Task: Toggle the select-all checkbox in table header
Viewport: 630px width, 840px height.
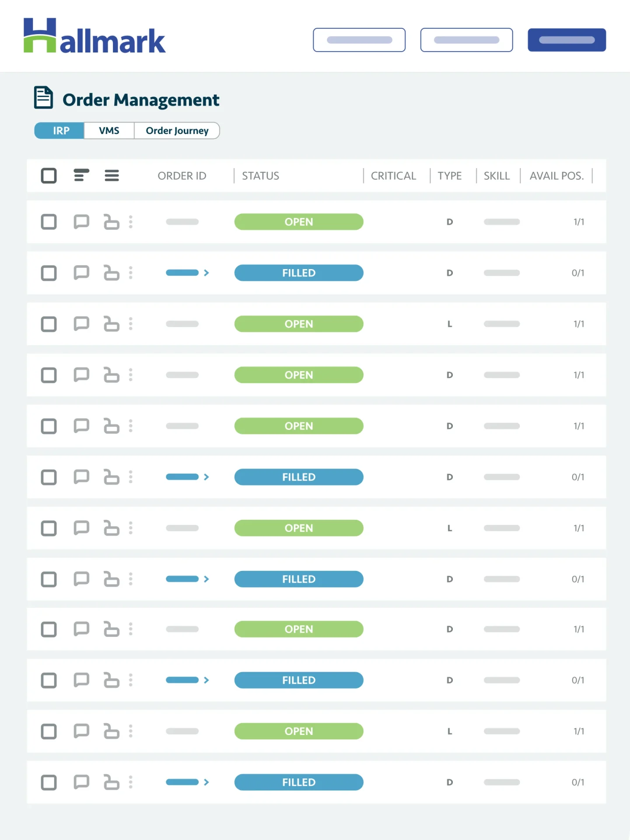Action: (x=49, y=175)
